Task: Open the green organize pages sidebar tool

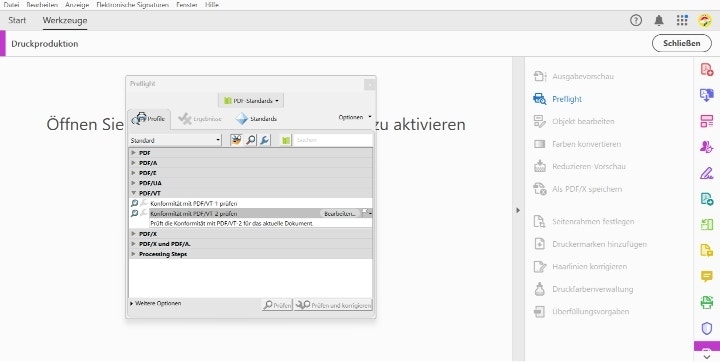Action: 706,224
